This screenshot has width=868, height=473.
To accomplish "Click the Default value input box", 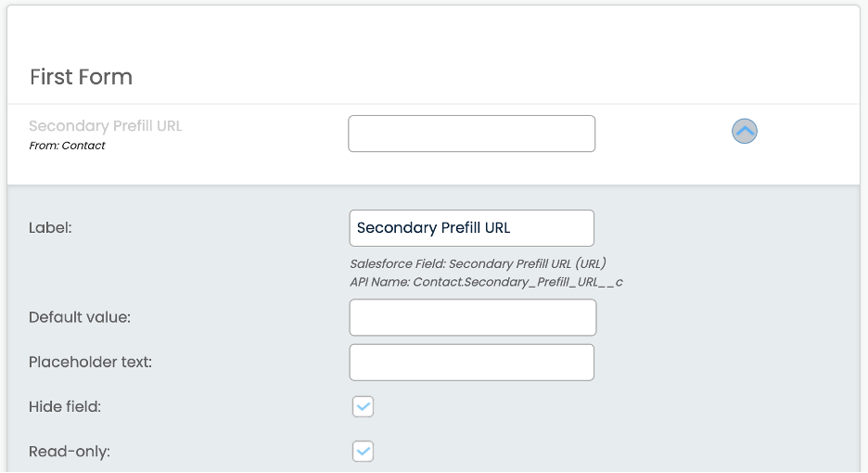I will pos(472,317).
